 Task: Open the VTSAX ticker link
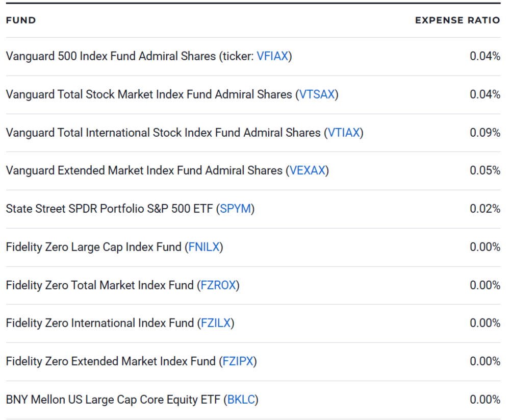pyautogui.click(x=317, y=94)
